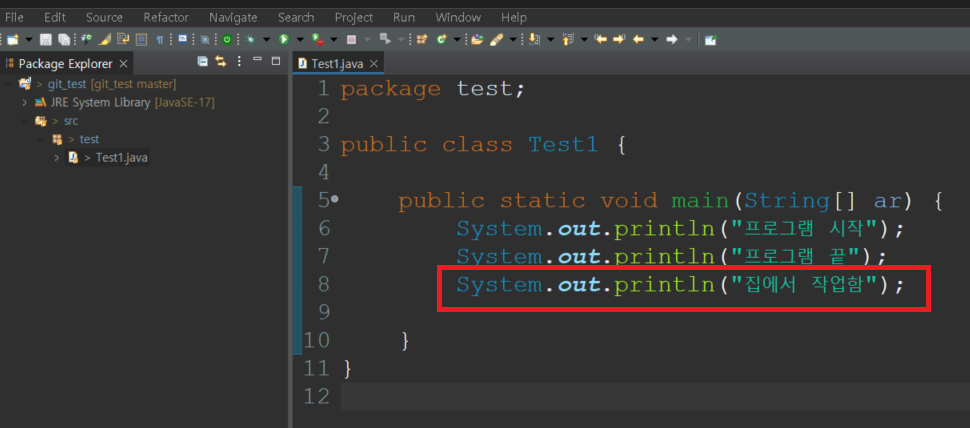Click the Save All icon
The height and width of the screenshot is (428, 970).
(64, 40)
